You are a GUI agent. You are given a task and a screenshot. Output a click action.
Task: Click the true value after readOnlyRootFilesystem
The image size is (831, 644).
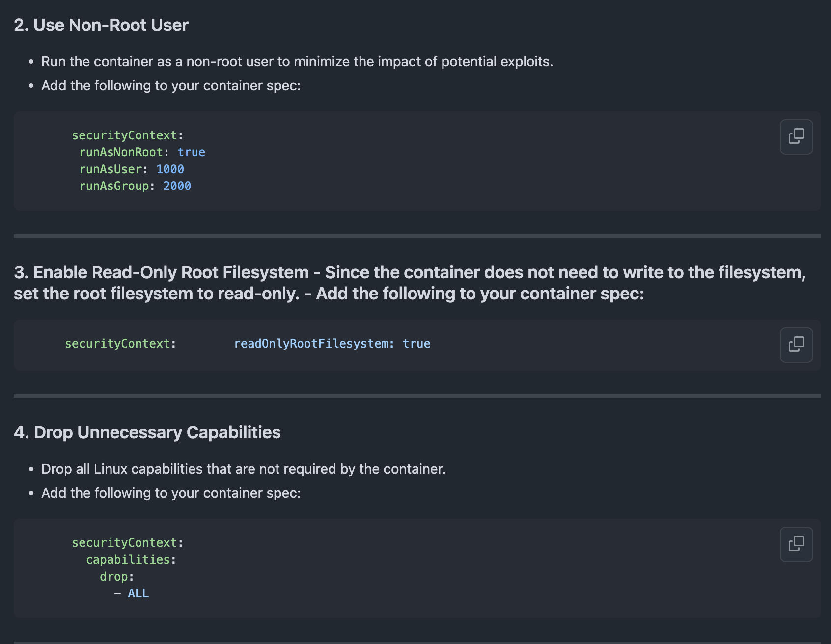(416, 344)
